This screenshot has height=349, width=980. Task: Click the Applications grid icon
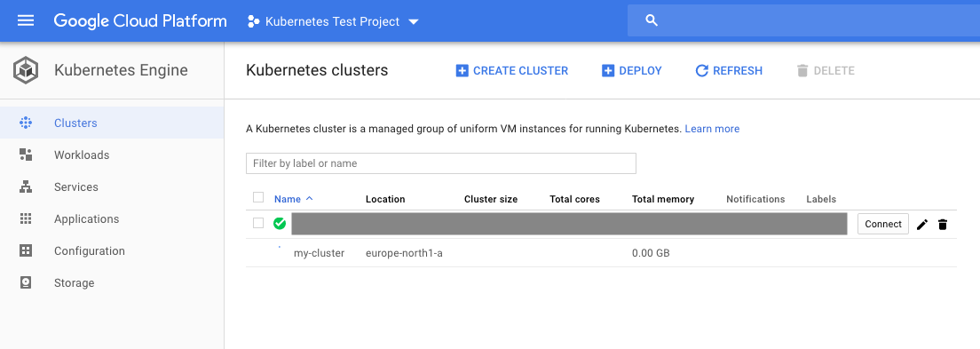(x=26, y=218)
